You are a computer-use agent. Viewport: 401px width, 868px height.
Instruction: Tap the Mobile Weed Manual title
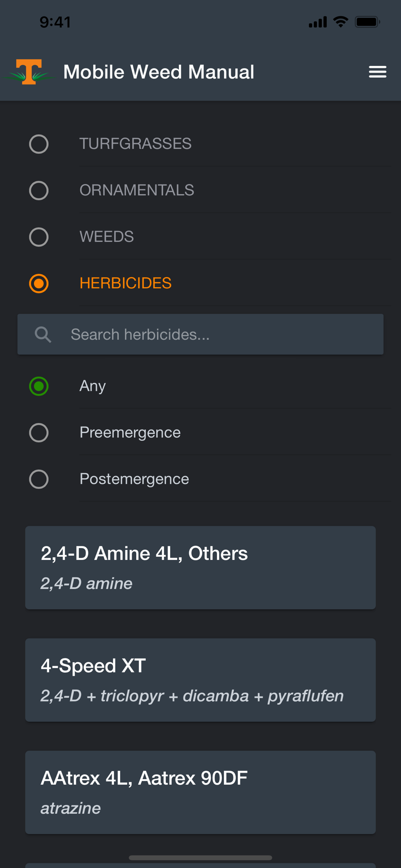(158, 72)
